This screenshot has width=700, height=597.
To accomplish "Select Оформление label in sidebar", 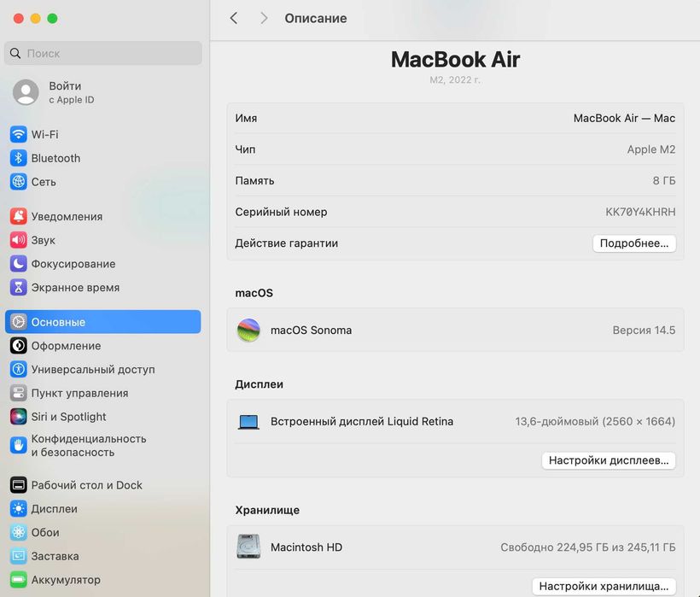I will 66,346.
